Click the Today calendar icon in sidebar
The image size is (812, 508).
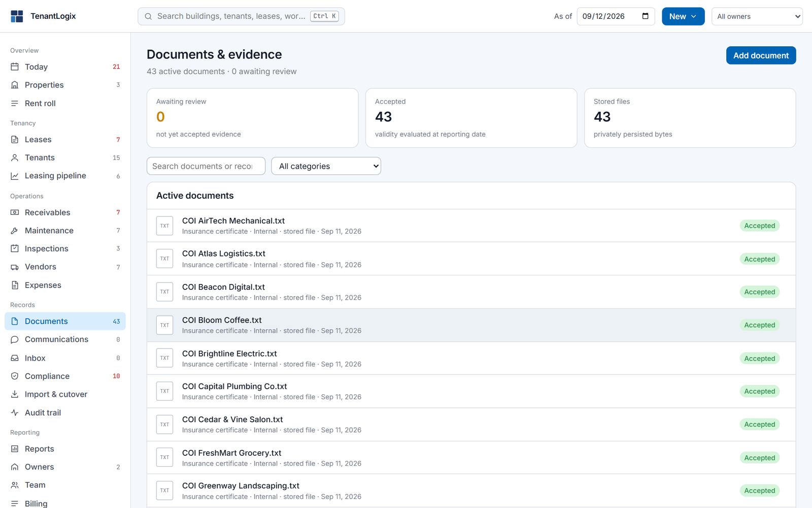point(15,67)
